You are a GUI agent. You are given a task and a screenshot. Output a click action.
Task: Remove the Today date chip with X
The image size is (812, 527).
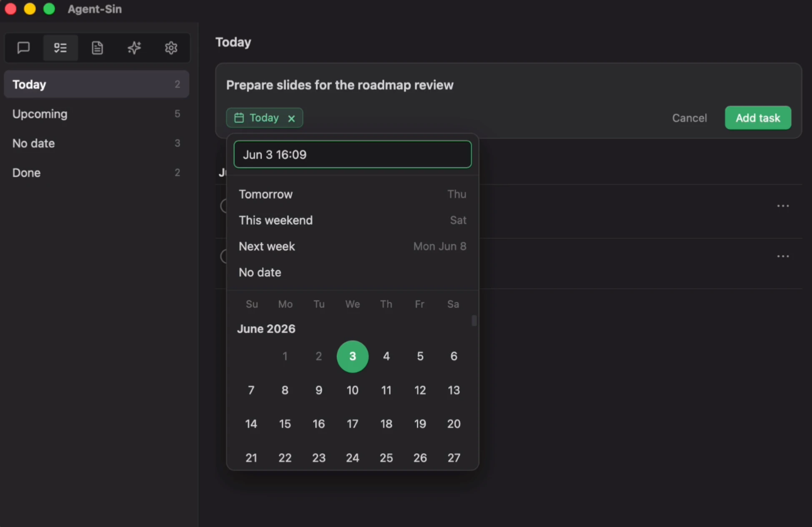(x=291, y=118)
